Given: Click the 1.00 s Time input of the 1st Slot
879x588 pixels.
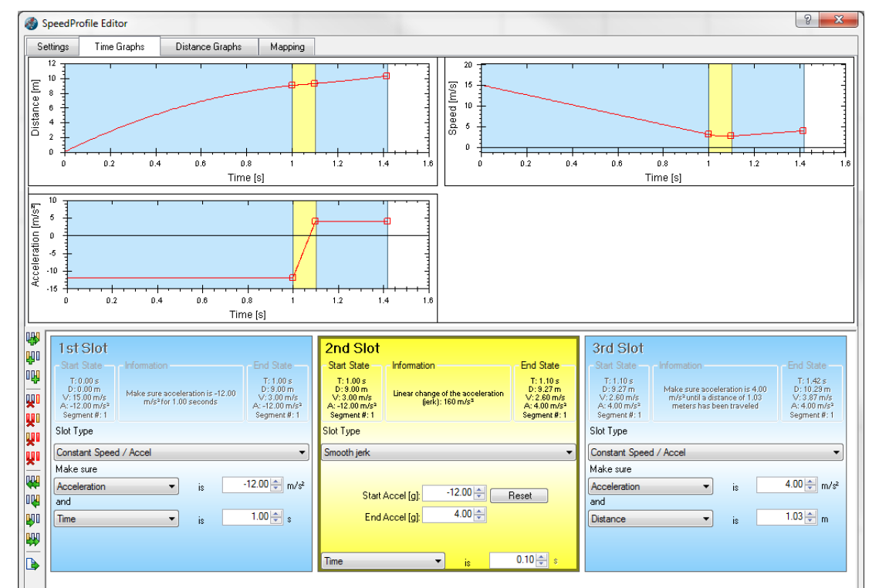Looking at the screenshot, I should 248,517.
